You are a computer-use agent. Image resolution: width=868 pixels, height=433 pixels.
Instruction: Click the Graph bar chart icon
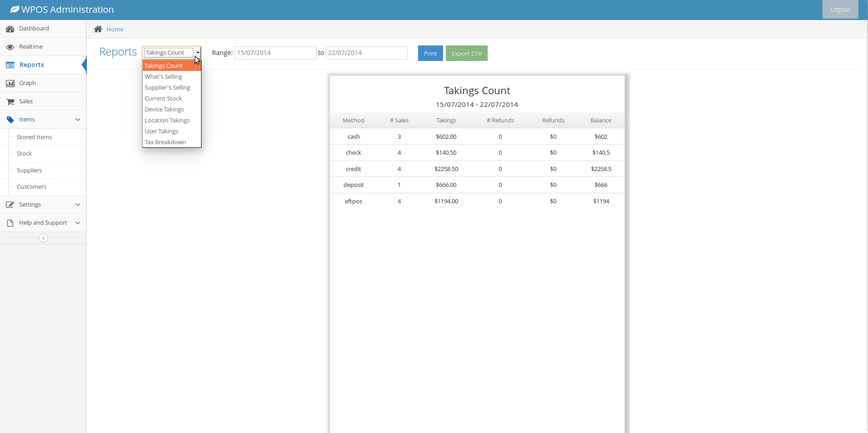tap(10, 84)
